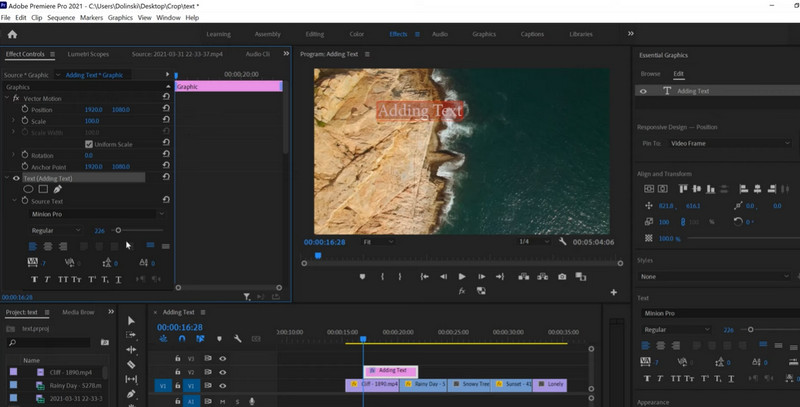The height and width of the screenshot is (407, 800).
Task: Open the Graphics menu
Action: point(120,17)
